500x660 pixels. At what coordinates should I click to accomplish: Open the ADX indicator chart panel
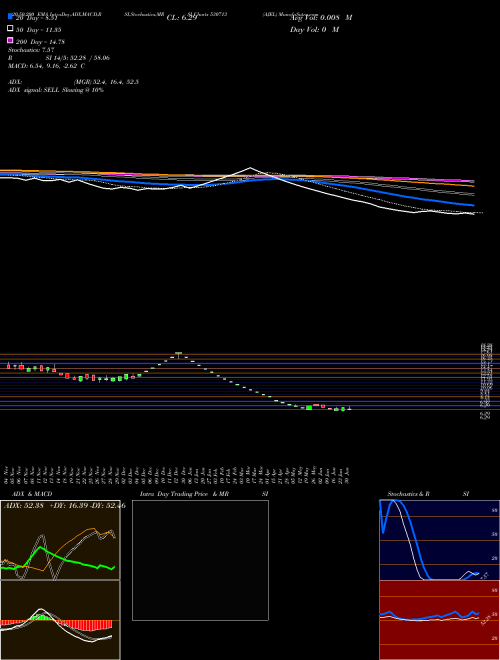click(x=60, y=540)
